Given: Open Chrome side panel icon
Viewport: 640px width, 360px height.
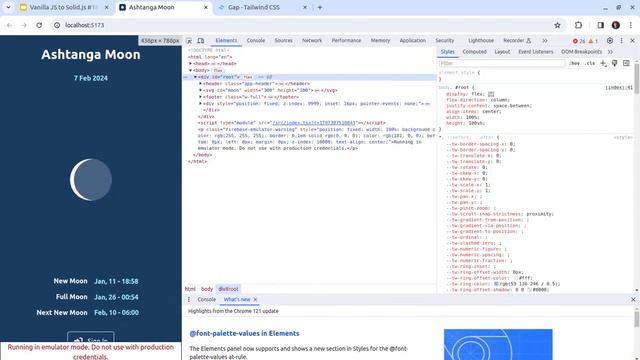Looking at the screenshot, I should click(600, 25).
